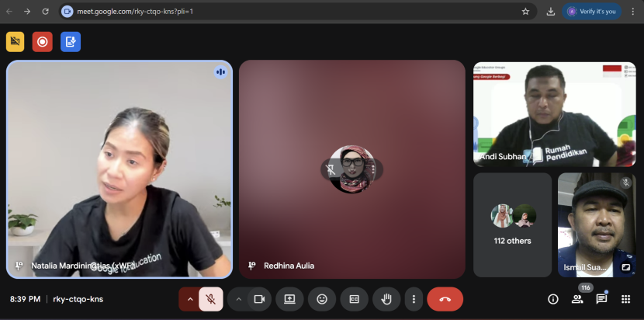The height and width of the screenshot is (320, 644).
Task: Open the in-call chat messages panel
Action: [x=601, y=299]
